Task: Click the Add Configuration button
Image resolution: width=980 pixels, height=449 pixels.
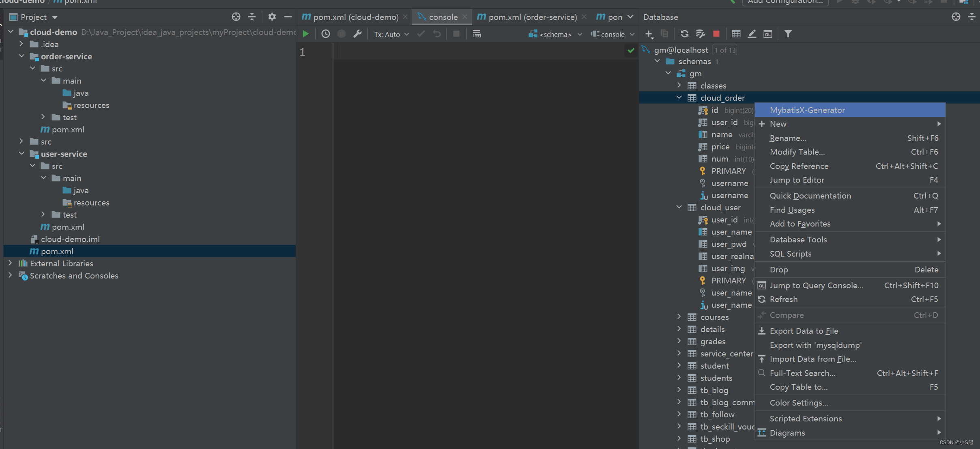Action: (x=785, y=2)
